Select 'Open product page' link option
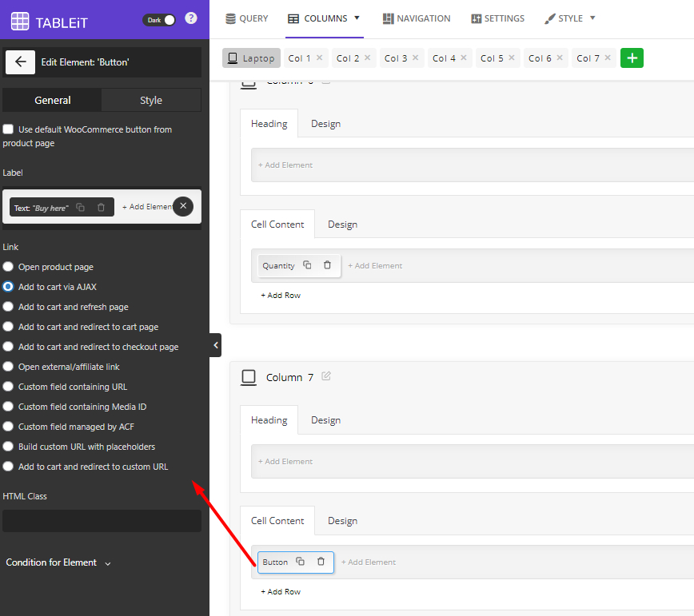Image resolution: width=694 pixels, height=616 pixels. pos(8,267)
